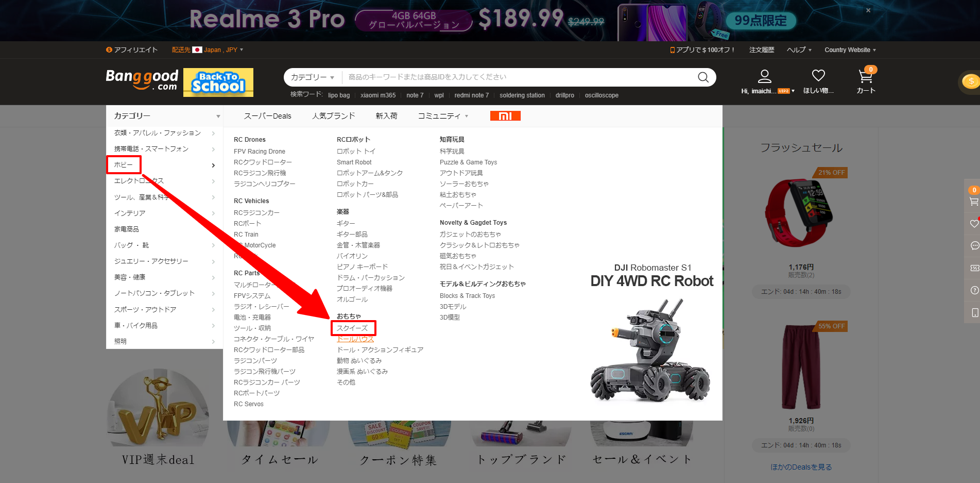Collapse the カテゴリー sidebar header
The height and width of the screenshot is (483, 980).
point(164,116)
